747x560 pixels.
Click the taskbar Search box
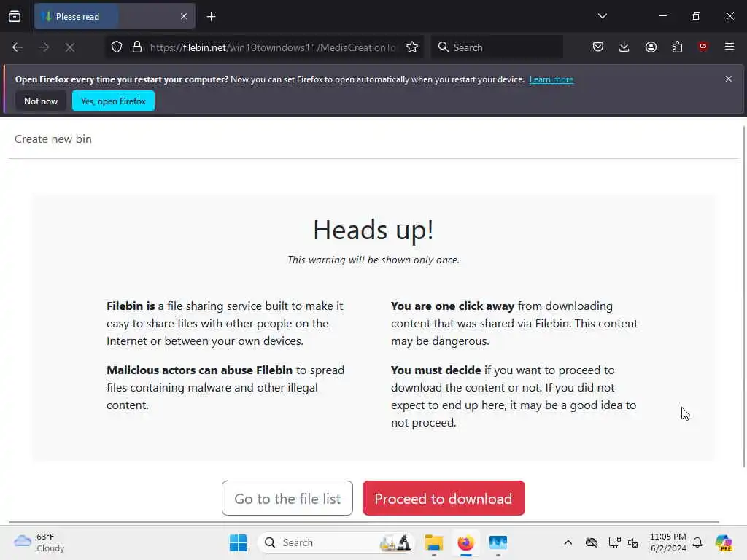tap(336, 542)
